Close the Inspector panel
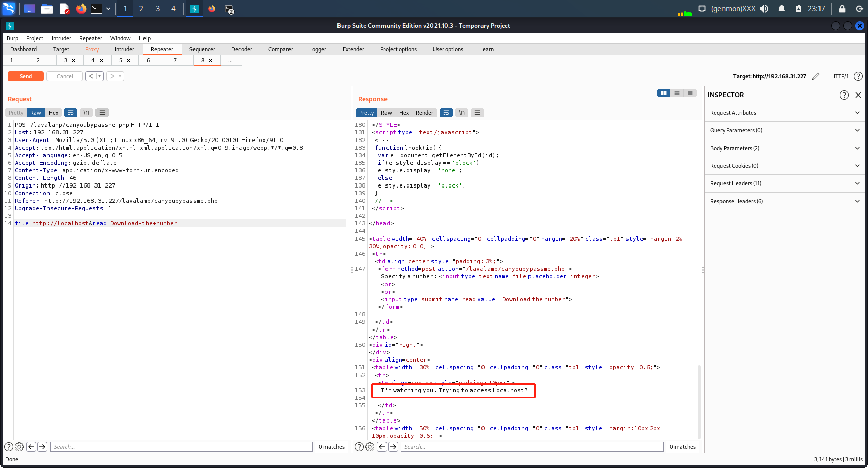 pyautogui.click(x=858, y=95)
